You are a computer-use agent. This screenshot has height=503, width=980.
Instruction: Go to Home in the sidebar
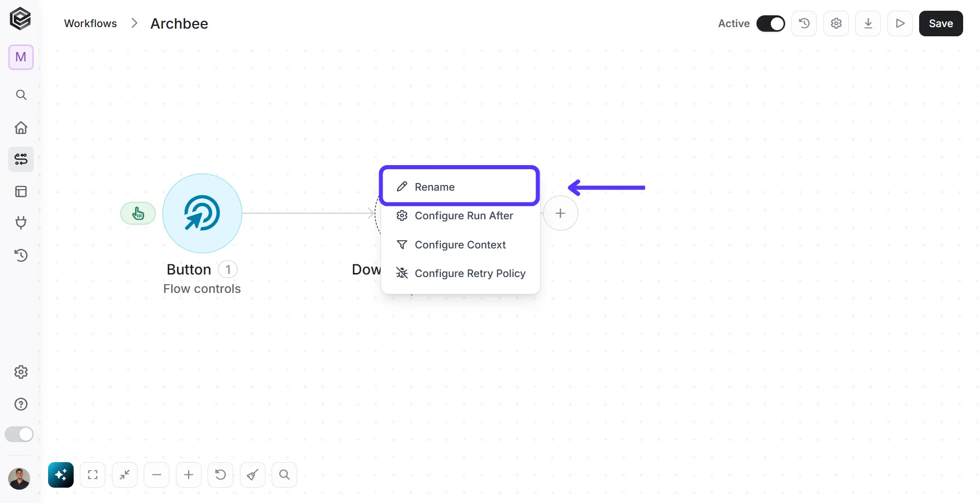tap(21, 127)
